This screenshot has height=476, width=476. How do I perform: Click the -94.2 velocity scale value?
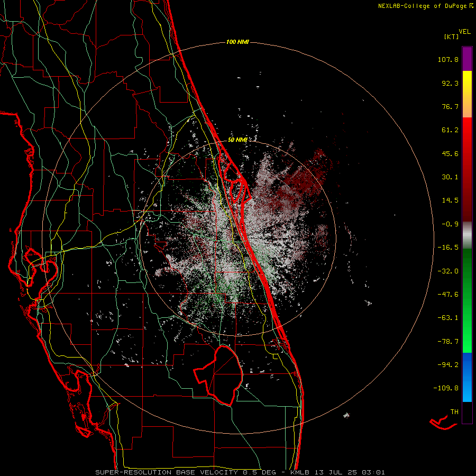(448, 364)
